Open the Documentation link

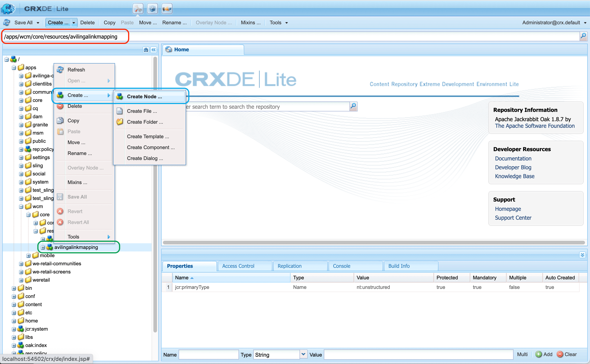point(513,158)
